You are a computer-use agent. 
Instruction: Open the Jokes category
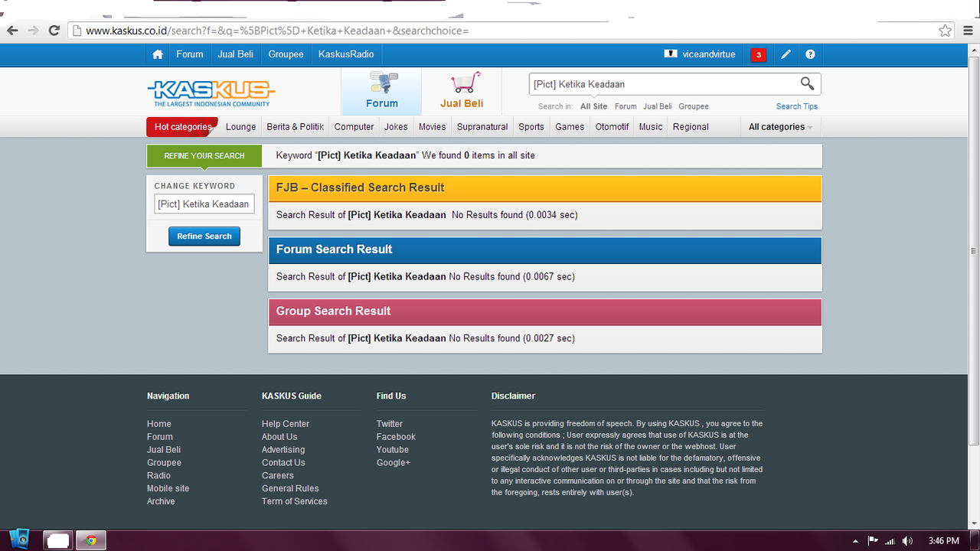coord(396,127)
